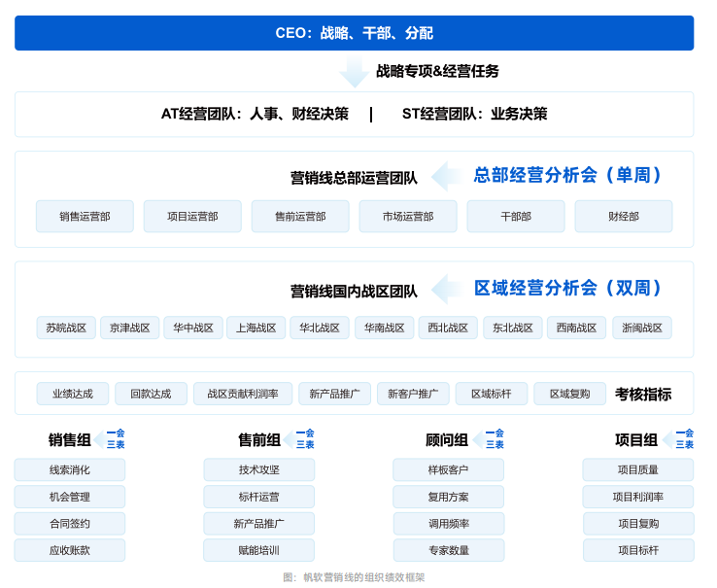The width and height of the screenshot is (717, 588).
Task: Select the 应收账款 item
Action: [70, 550]
